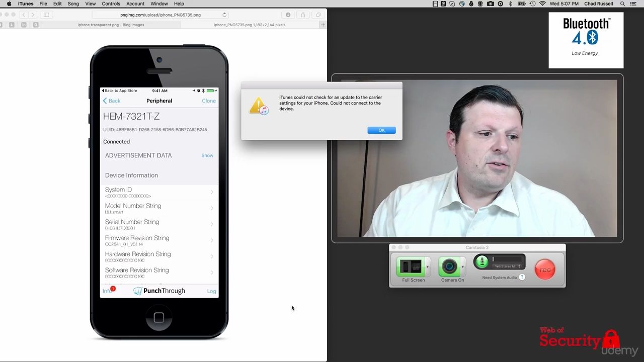644x362 pixels.
Task: Toggle the green microphone button in Camtasia
Action: click(481, 261)
